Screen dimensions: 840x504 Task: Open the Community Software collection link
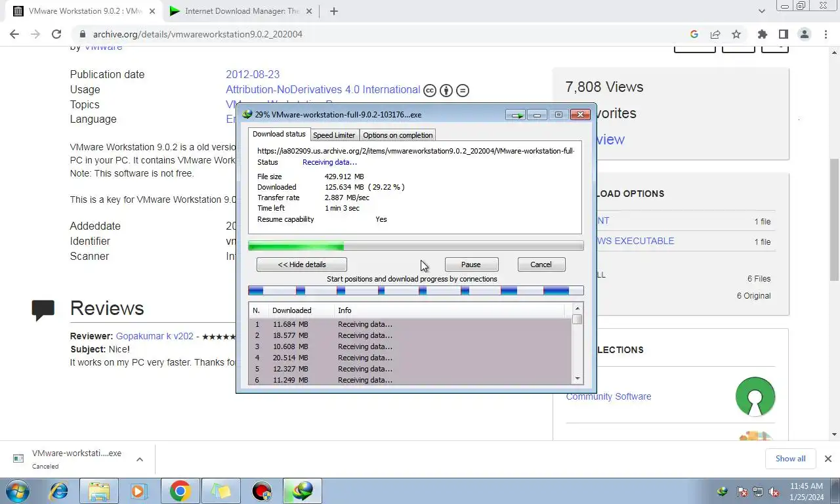click(x=608, y=396)
